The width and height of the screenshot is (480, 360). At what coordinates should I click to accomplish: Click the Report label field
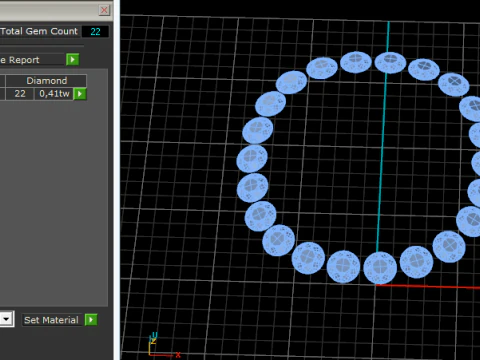[x=32, y=60]
